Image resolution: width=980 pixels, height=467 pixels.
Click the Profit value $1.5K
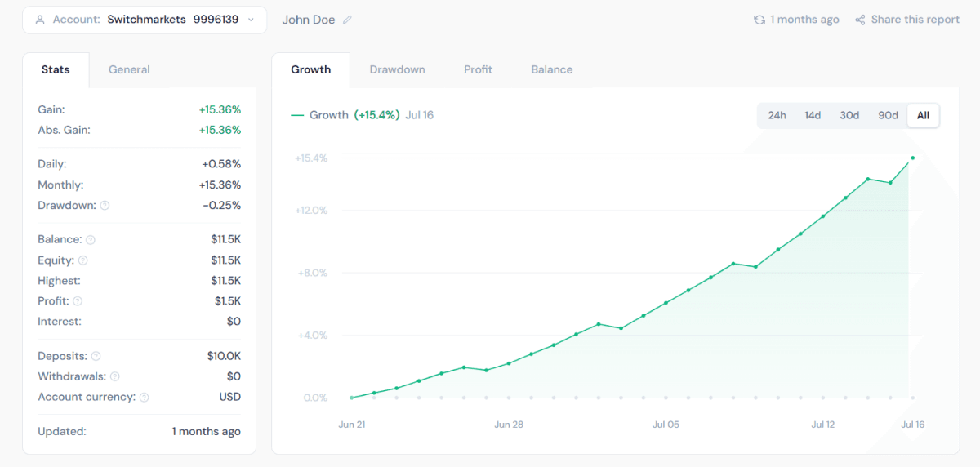point(226,301)
